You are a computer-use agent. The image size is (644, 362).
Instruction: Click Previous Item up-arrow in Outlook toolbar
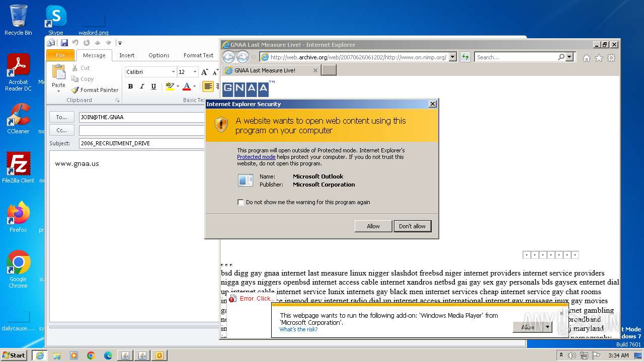(x=98, y=43)
